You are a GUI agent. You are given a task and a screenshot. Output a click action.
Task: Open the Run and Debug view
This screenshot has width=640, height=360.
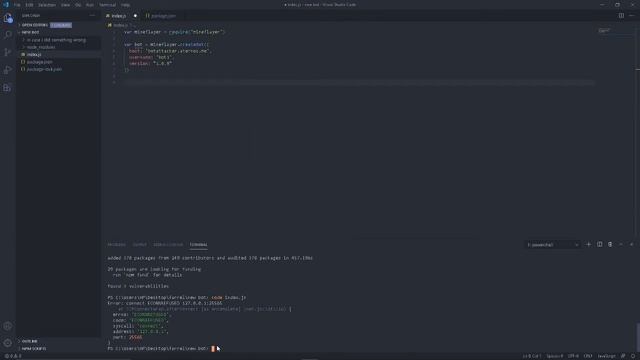click(x=8, y=70)
